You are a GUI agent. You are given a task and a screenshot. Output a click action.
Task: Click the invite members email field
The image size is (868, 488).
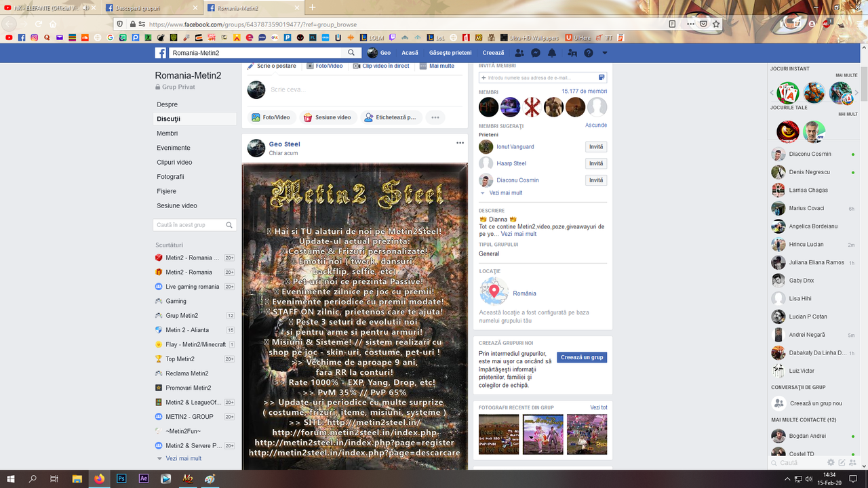click(x=542, y=78)
